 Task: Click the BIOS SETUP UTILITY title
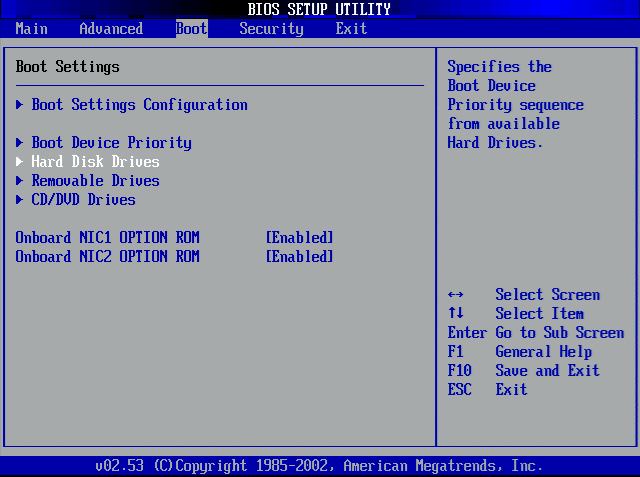click(x=319, y=9)
